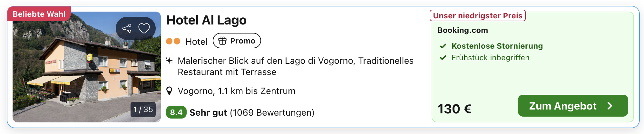Click the two orange rating dots
Image resolution: width=644 pixels, height=134 pixels.
[x=173, y=41]
